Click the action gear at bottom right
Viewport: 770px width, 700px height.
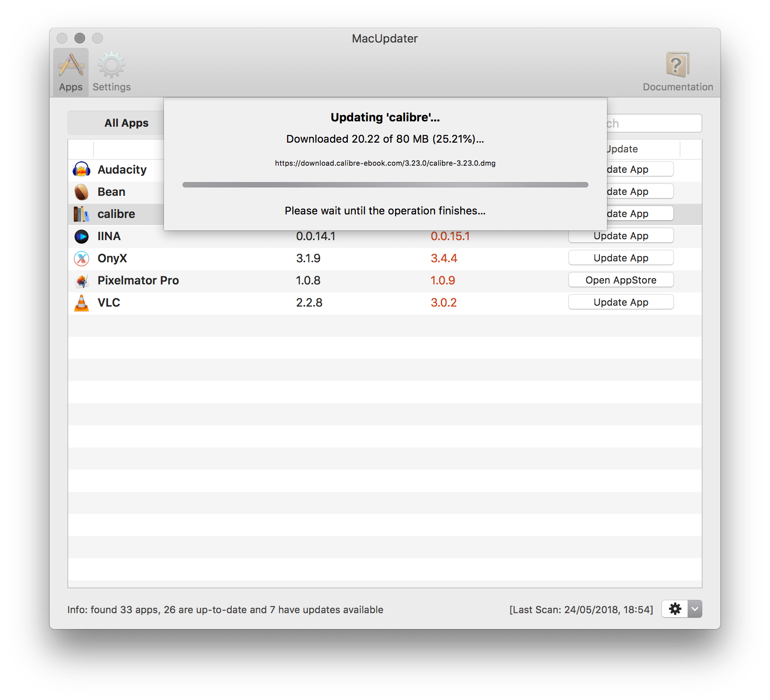tap(675, 609)
